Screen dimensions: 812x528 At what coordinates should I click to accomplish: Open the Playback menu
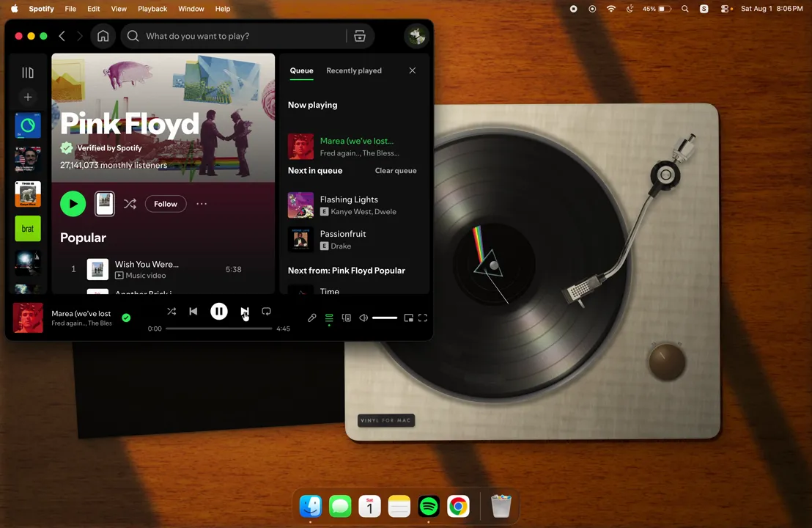tap(152, 9)
